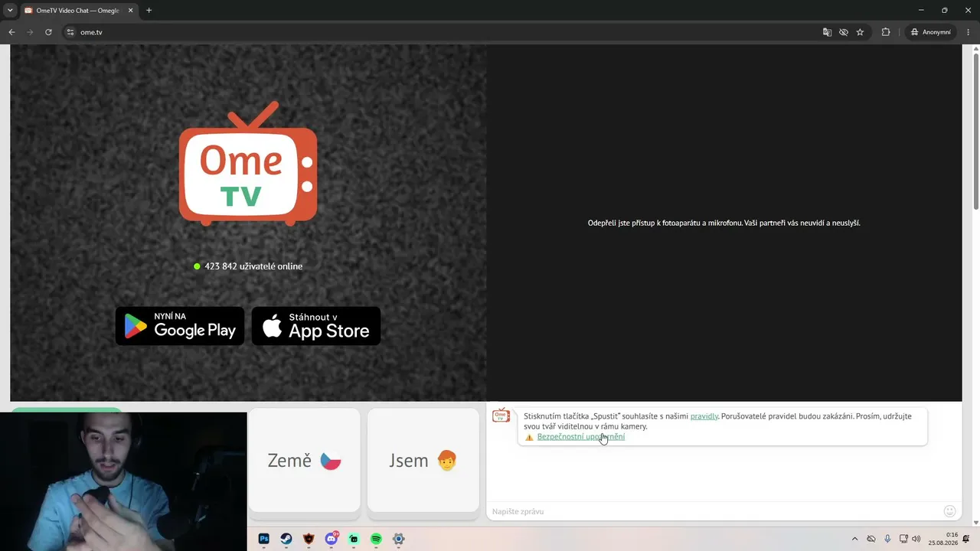
Task: Expand the tab search dropdown
Action: [x=10, y=11]
